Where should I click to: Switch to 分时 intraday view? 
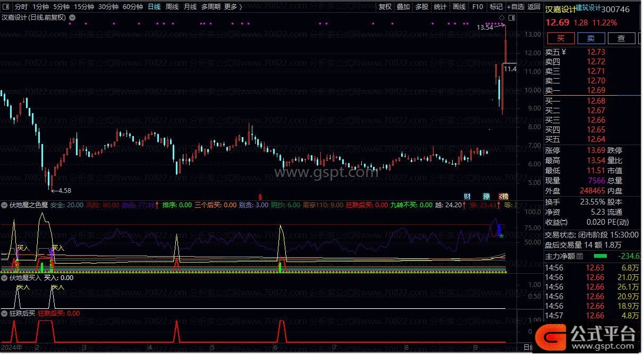tap(21, 7)
